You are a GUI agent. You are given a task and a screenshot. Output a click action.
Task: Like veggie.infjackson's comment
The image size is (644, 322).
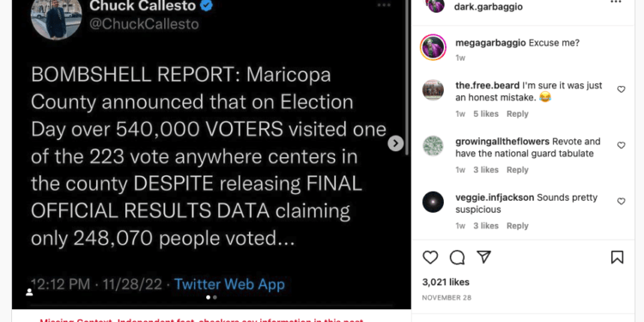pyautogui.click(x=622, y=201)
